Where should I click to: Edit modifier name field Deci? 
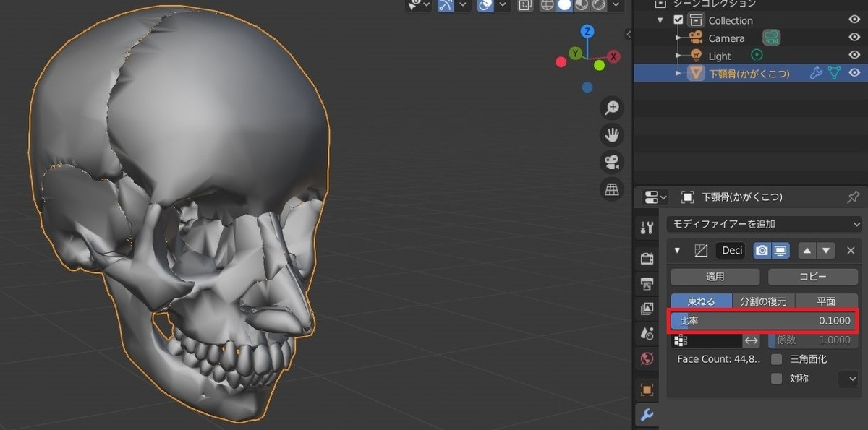tap(731, 251)
